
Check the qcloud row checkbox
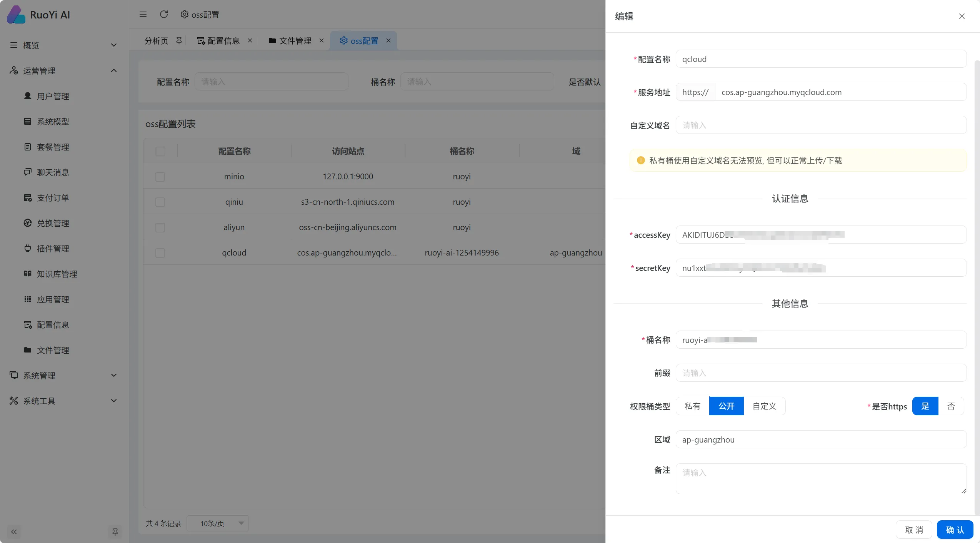pyautogui.click(x=160, y=253)
